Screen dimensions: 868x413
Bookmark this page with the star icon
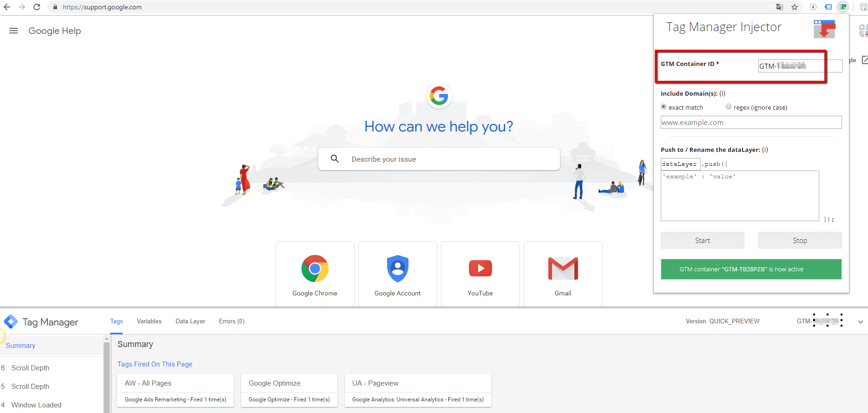coord(795,7)
